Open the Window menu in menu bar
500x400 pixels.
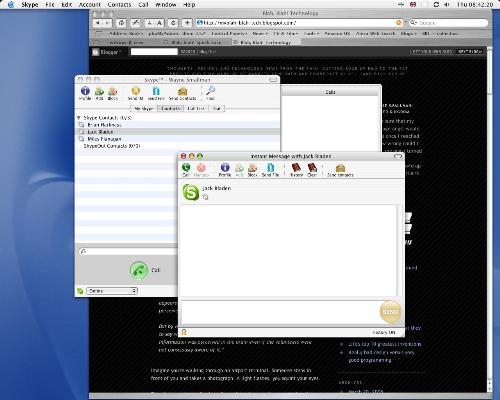coord(166,5)
